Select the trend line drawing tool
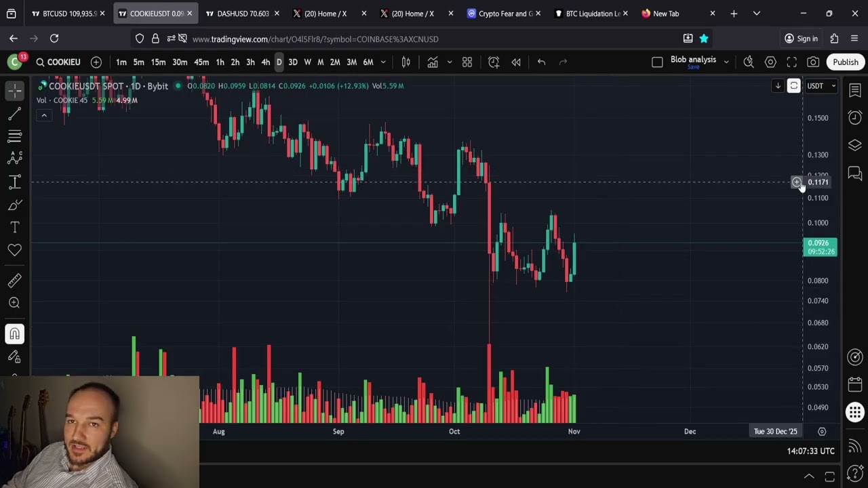Viewport: 868px width, 488px height. (15, 113)
